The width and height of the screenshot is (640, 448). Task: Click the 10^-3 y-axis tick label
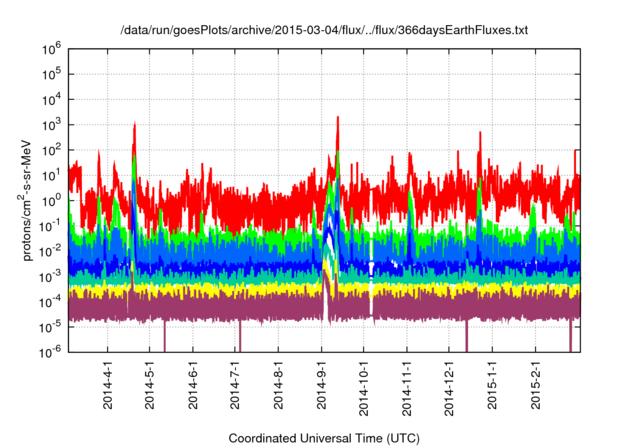[x=50, y=277]
